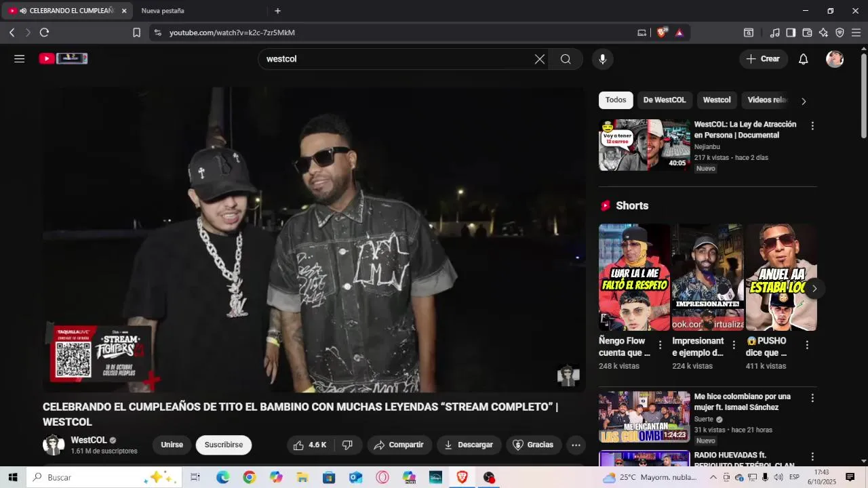Image resolution: width=868 pixels, height=488 pixels.
Task: Click channel watermark on the video player
Action: (x=568, y=375)
